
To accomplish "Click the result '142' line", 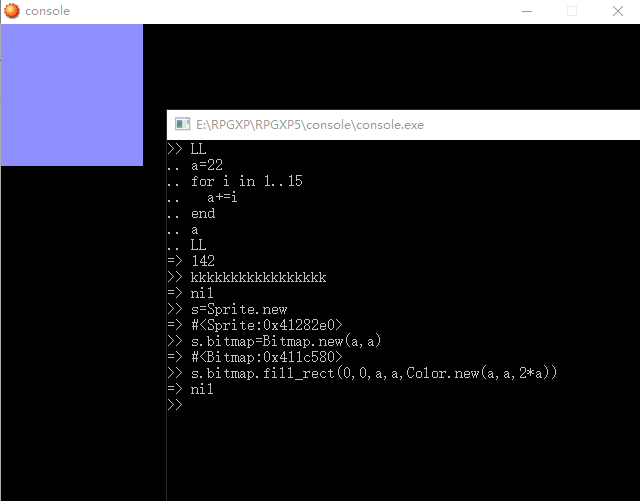I will pos(202,261).
